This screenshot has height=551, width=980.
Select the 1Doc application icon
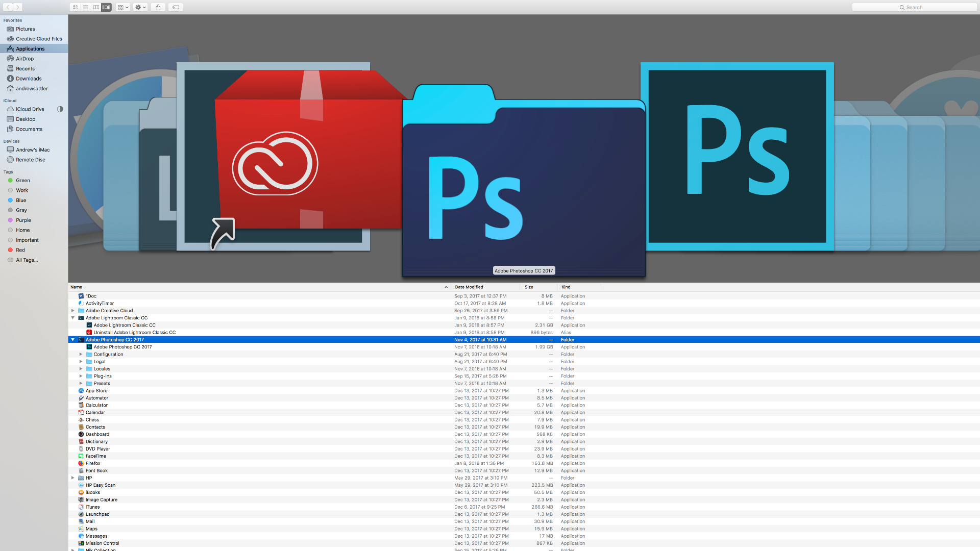81,296
